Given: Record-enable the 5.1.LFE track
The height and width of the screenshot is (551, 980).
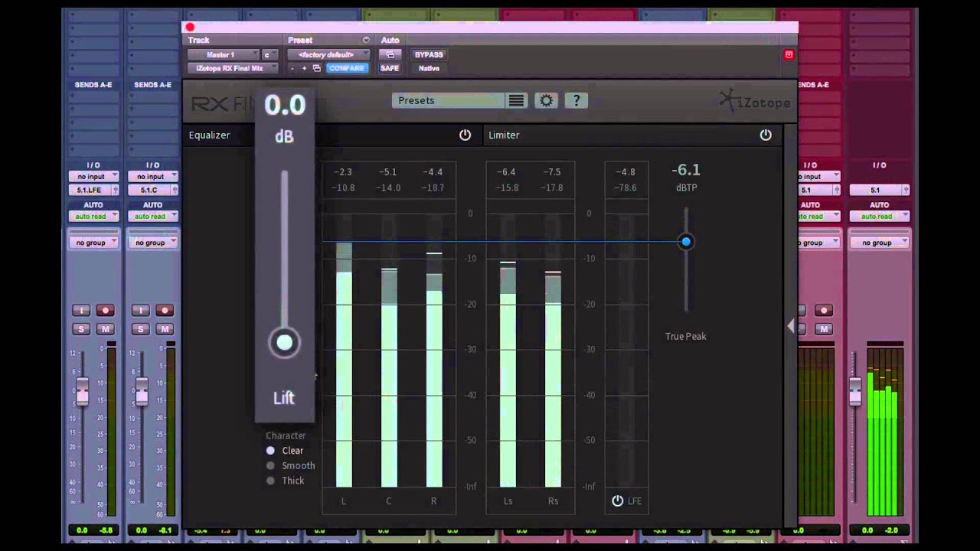Looking at the screenshot, I should pos(106,310).
